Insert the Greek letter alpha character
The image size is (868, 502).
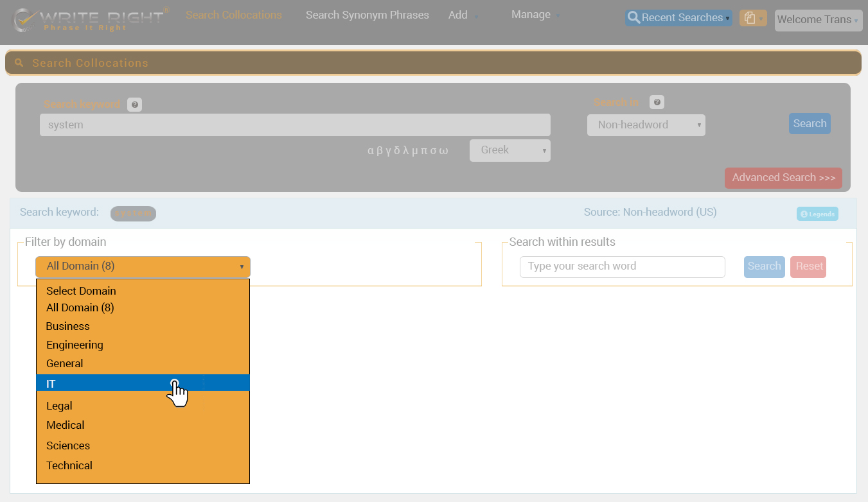pos(371,151)
